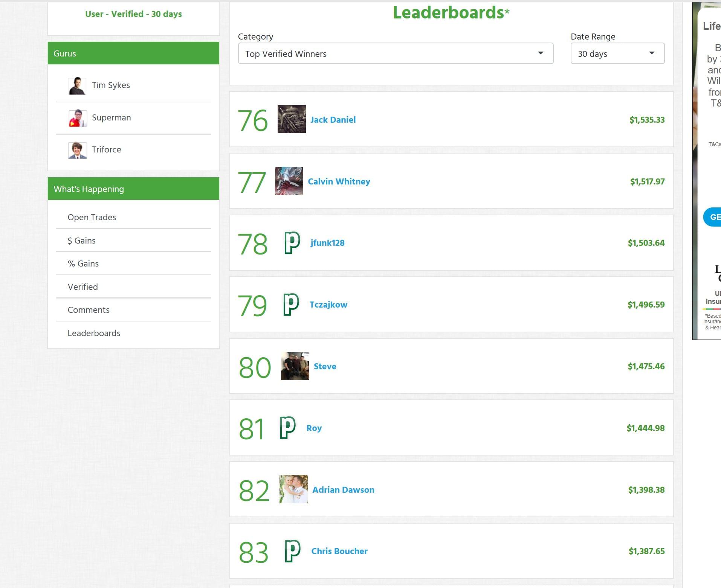
Task: Click rank number 77
Action: 252,183
